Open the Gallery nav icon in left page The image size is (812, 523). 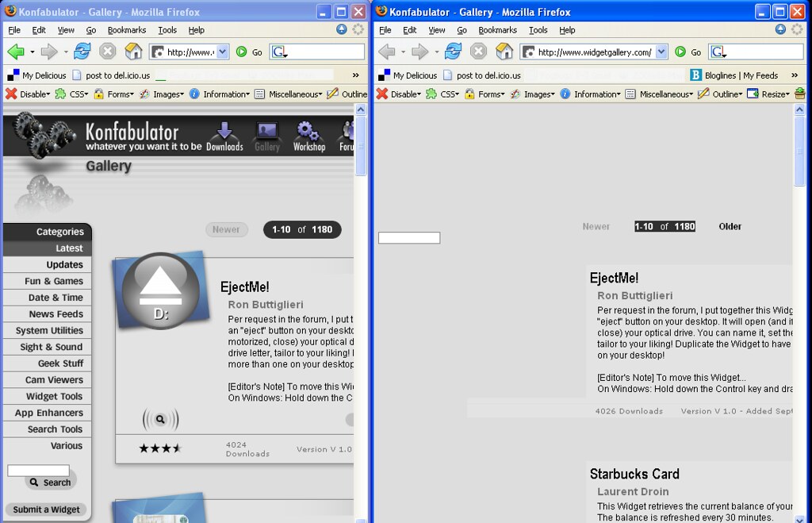tap(267, 137)
